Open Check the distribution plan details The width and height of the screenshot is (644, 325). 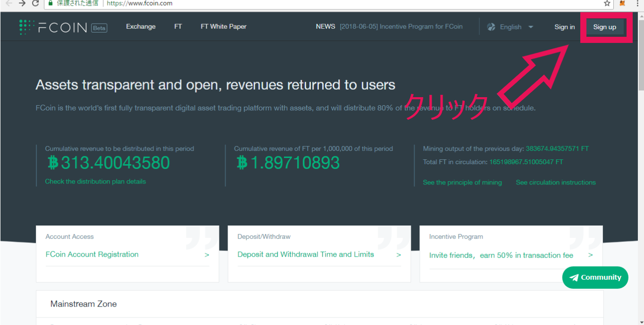(95, 182)
